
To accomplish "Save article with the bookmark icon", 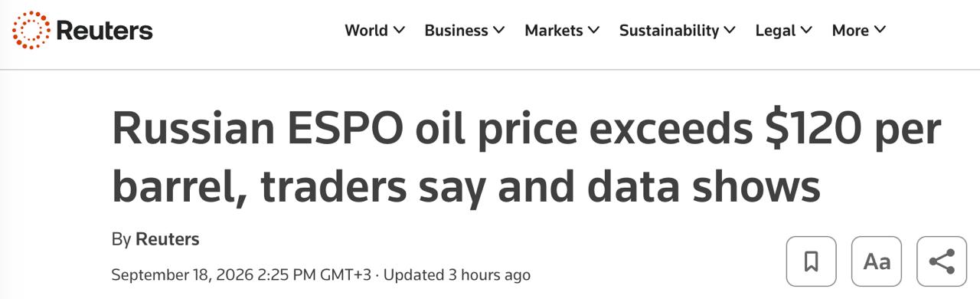I will [812, 261].
